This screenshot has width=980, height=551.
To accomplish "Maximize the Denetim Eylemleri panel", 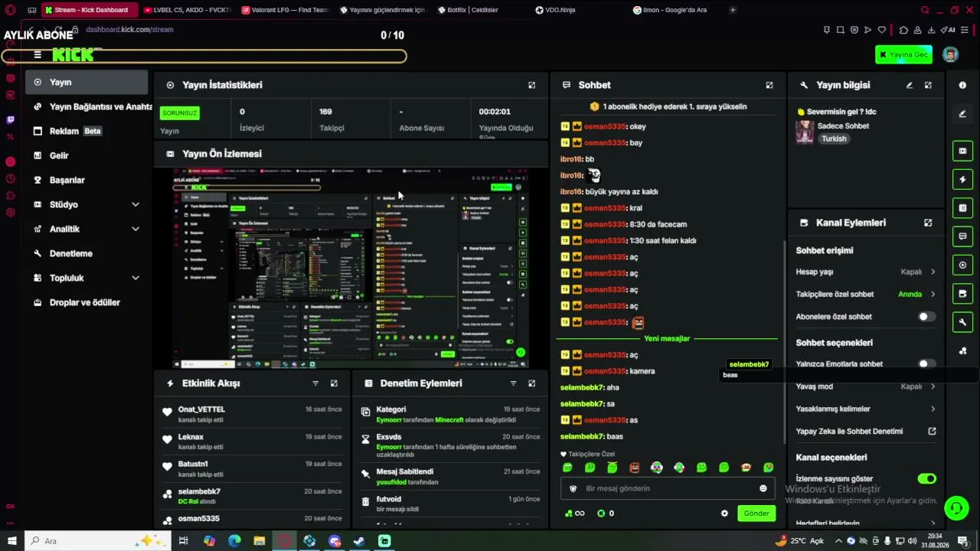I will (532, 383).
